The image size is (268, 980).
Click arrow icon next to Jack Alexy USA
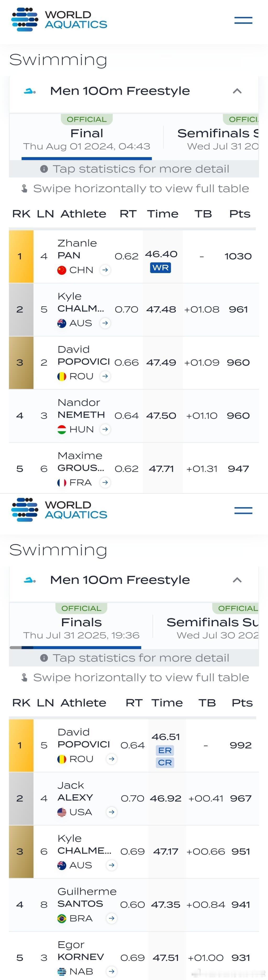coord(111,812)
